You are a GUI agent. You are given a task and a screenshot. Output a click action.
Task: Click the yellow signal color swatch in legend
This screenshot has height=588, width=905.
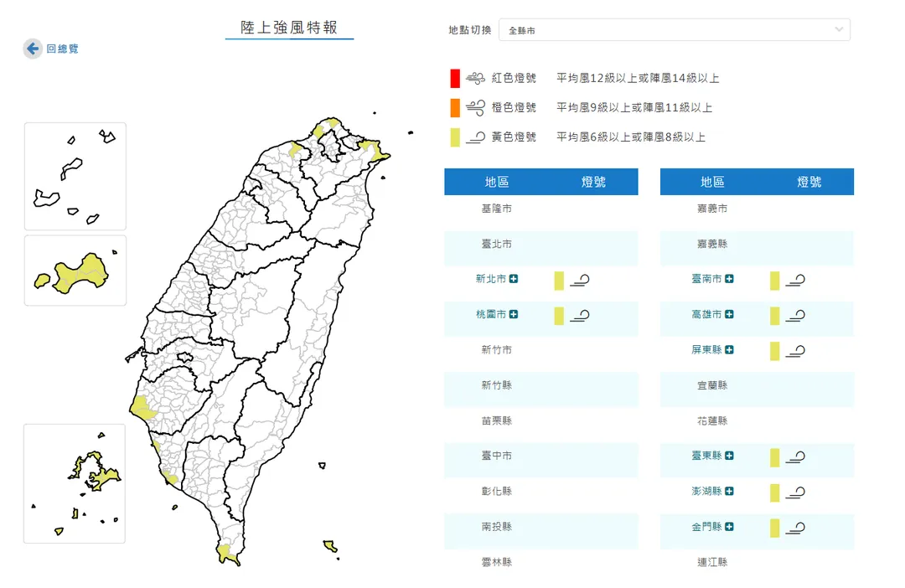(455, 137)
